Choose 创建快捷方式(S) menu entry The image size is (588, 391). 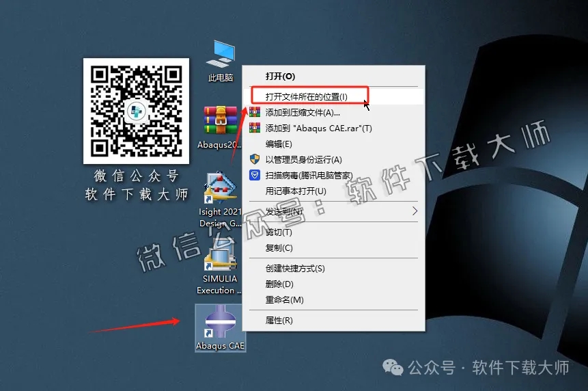(x=333, y=268)
